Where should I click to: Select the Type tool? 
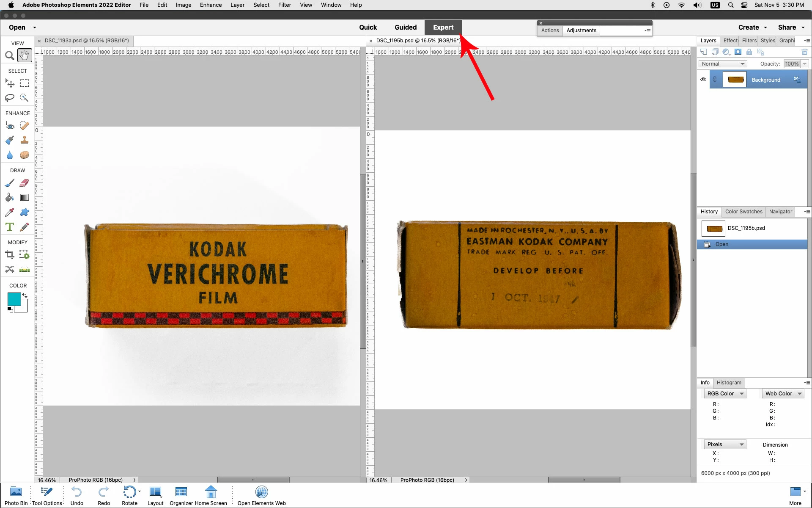tap(9, 227)
